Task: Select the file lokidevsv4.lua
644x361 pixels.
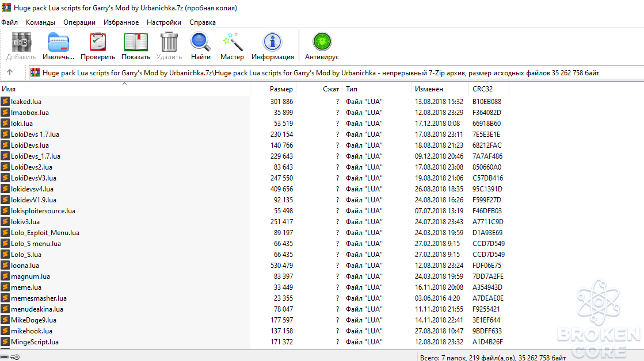Action: point(32,189)
